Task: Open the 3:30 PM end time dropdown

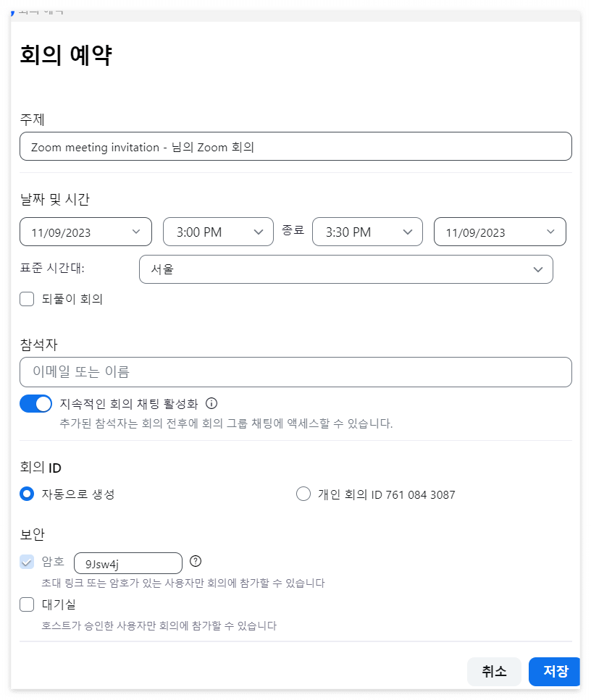Action: coord(367,232)
